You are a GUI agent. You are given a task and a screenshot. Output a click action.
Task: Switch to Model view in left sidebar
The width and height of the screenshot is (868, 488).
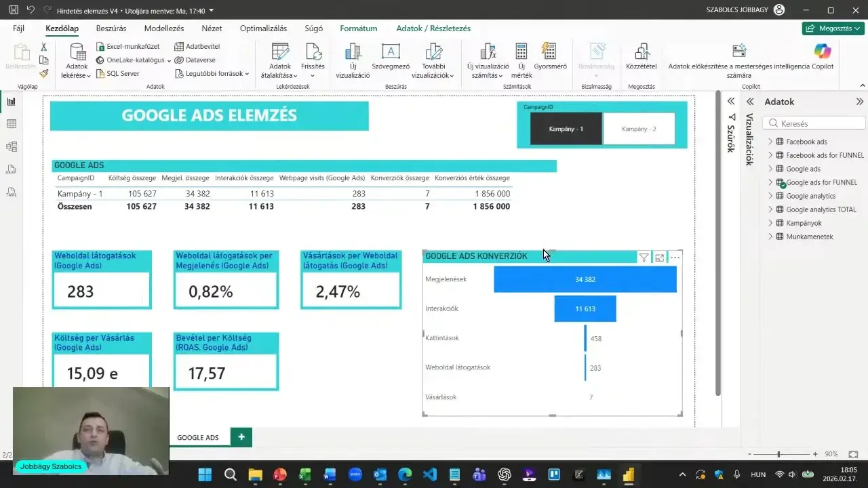11,146
